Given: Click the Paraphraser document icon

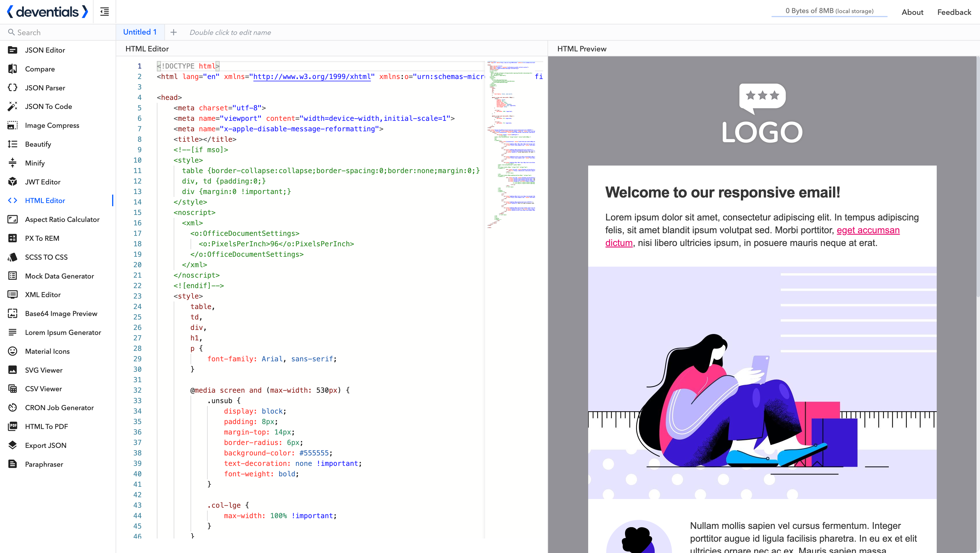Looking at the screenshot, I should pyautogui.click(x=12, y=464).
